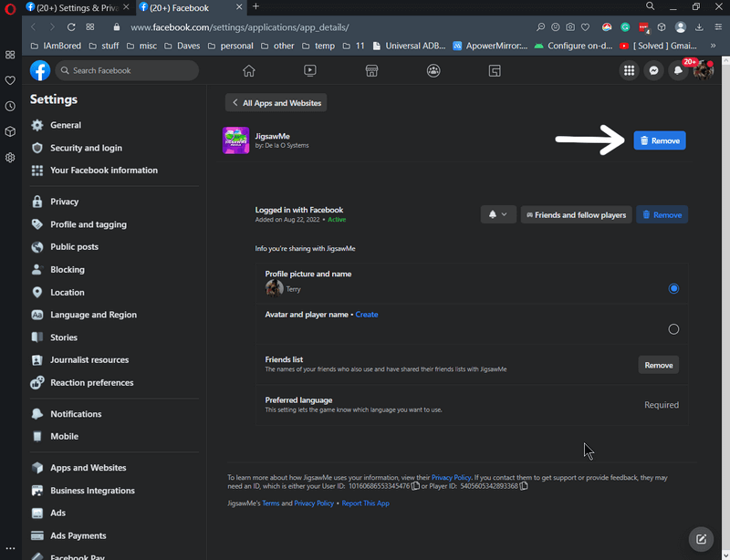Click the JigsawMe app thumbnail
Image resolution: width=730 pixels, height=560 pixels.
[235, 140]
